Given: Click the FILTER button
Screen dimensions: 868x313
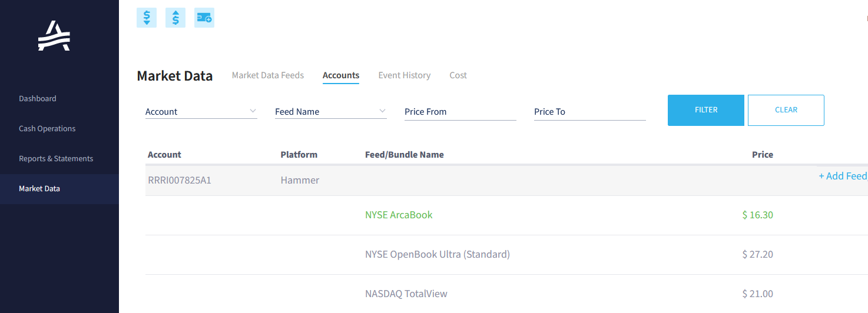Looking at the screenshot, I should (x=706, y=110).
